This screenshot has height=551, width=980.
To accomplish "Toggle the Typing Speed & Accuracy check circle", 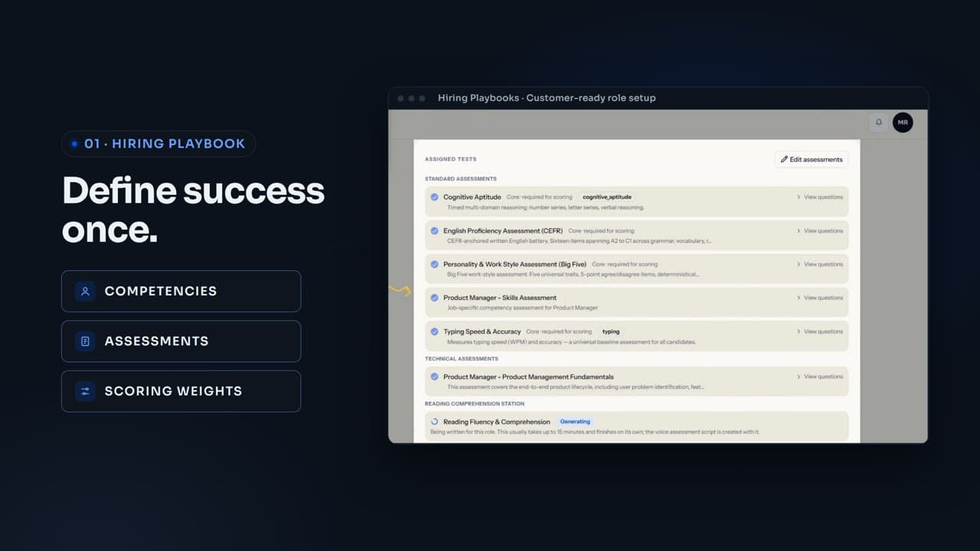I will coord(434,331).
